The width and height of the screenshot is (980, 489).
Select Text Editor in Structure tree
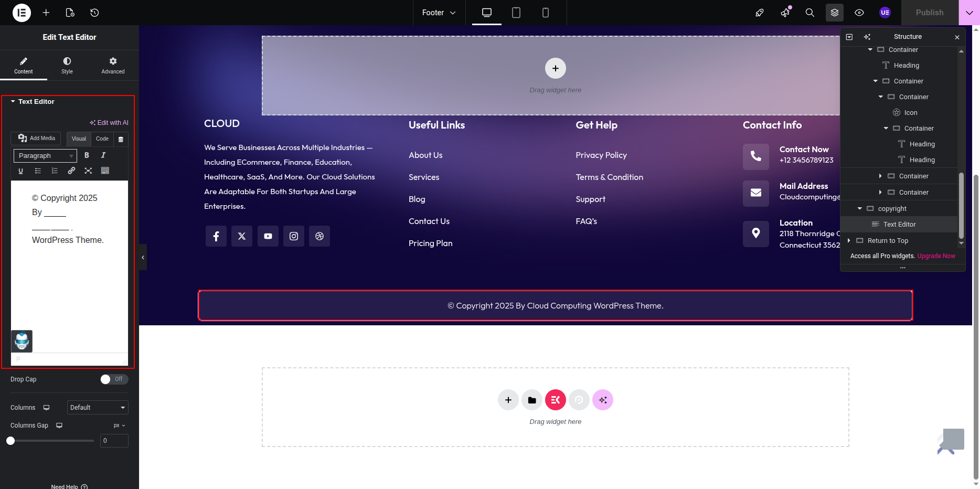coord(899,225)
